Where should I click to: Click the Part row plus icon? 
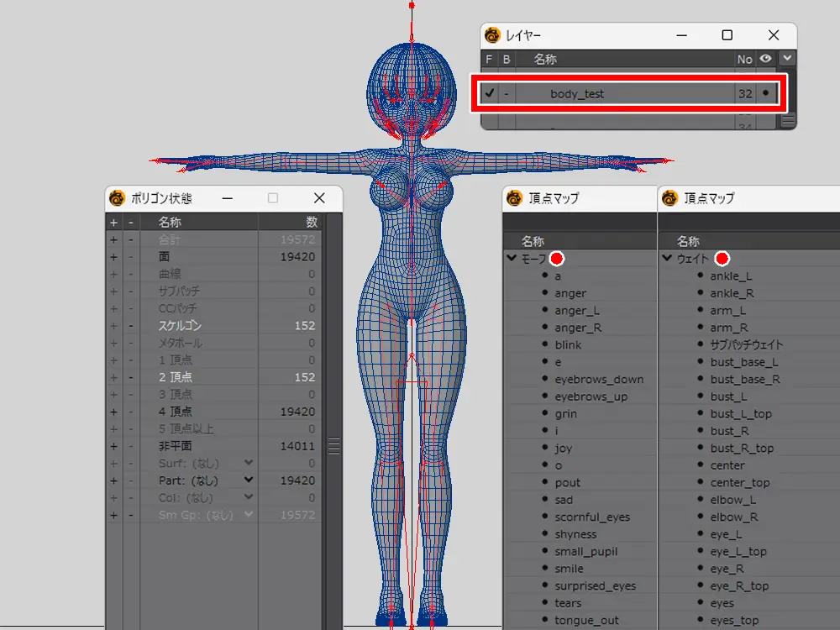point(113,480)
